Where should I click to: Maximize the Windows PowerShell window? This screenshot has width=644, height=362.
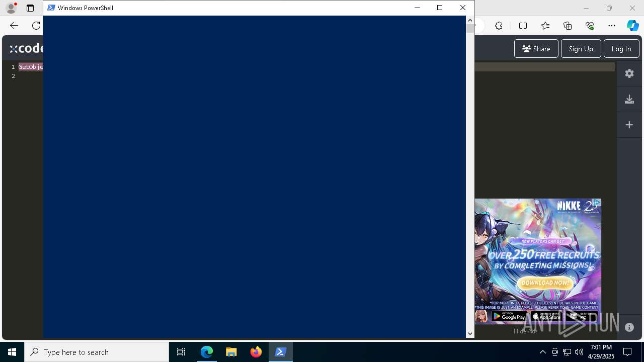440,8
